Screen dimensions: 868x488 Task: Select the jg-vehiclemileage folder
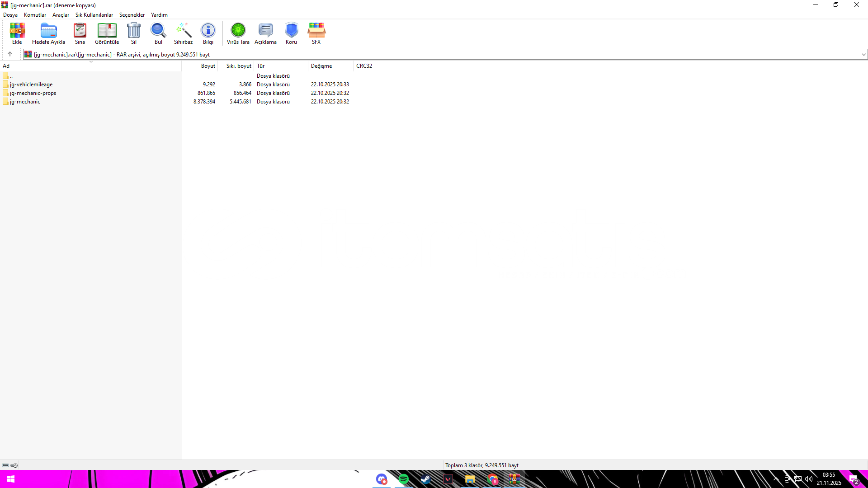tap(31, 84)
